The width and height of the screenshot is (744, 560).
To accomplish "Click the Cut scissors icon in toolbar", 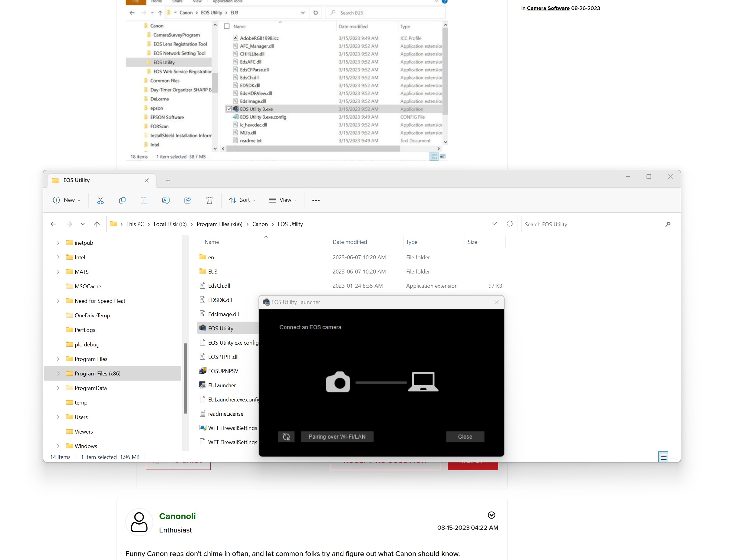I will [x=100, y=200].
